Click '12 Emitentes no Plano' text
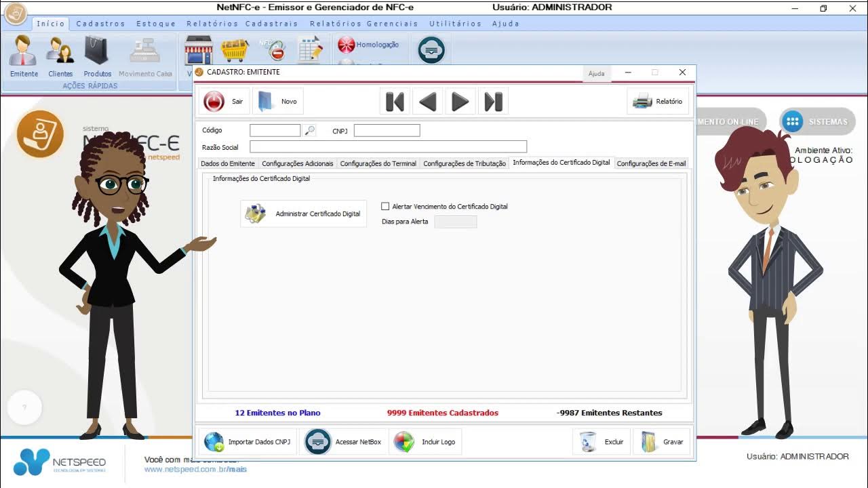The image size is (868, 488). [277, 413]
